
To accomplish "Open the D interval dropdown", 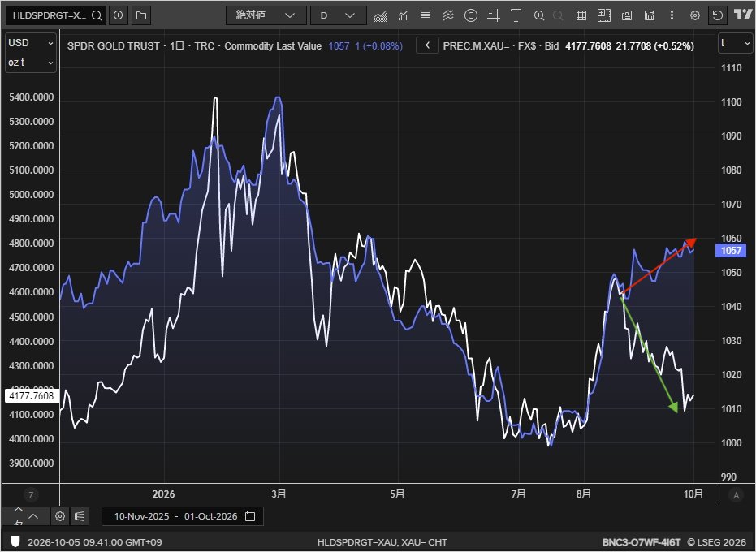I will pyautogui.click(x=338, y=15).
